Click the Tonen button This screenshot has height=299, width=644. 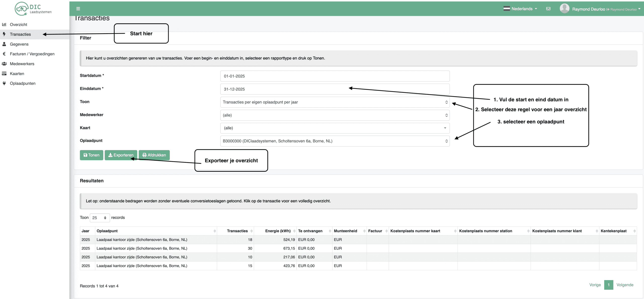click(91, 155)
